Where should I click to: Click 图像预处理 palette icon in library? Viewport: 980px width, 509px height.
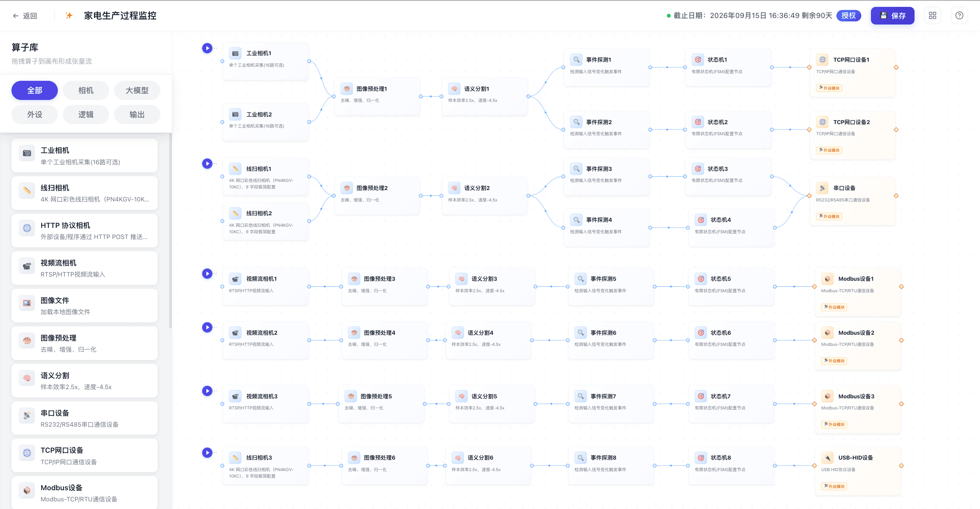[x=27, y=341]
